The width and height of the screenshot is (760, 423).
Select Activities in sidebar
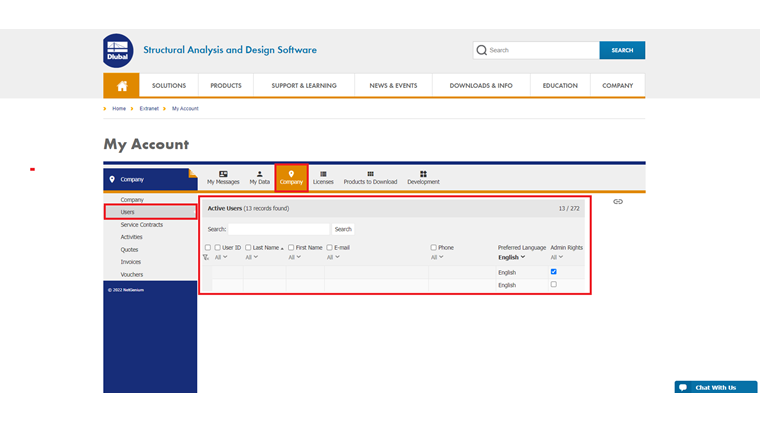click(x=131, y=237)
